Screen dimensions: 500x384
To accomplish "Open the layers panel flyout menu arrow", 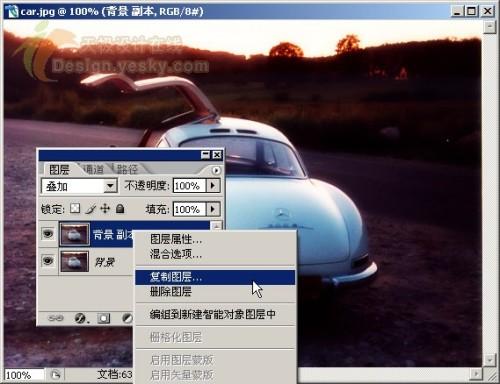I will [x=216, y=170].
